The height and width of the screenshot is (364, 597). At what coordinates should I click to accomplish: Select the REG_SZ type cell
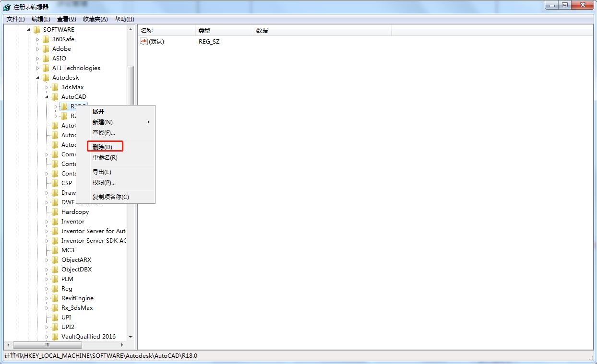point(209,42)
